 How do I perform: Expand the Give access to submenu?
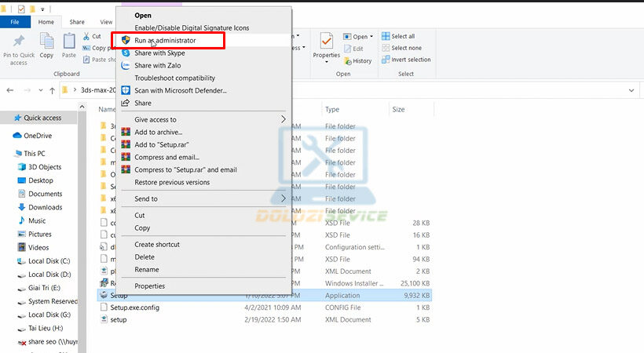tap(203, 119)
